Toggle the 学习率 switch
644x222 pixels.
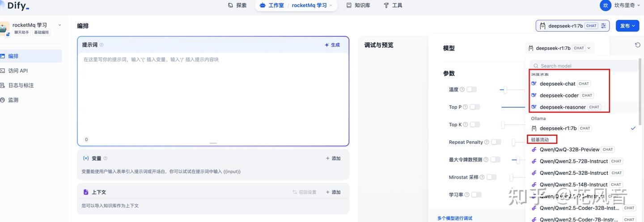tap(476, 195)
